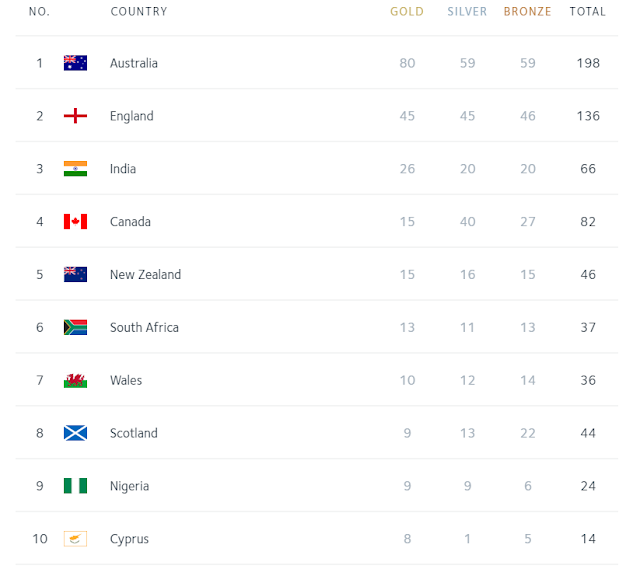Open the New Zealand country link
Screen dimensions: 640x569
coord(146,275)
